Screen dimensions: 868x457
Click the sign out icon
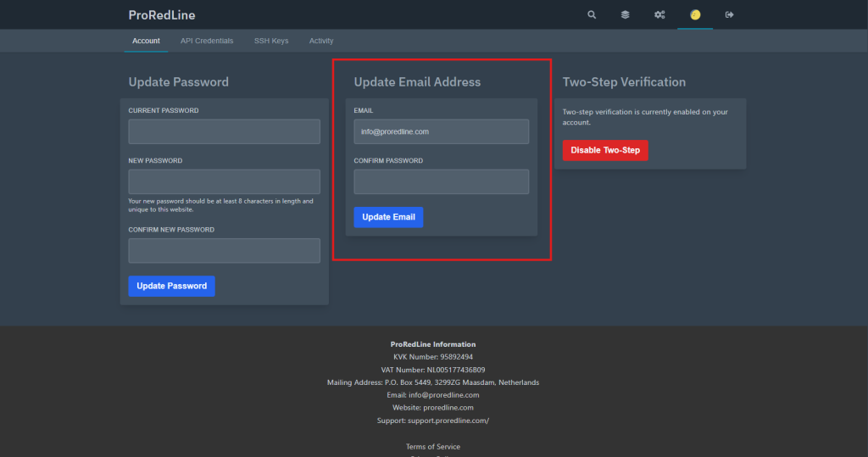(x=730, y=15)
